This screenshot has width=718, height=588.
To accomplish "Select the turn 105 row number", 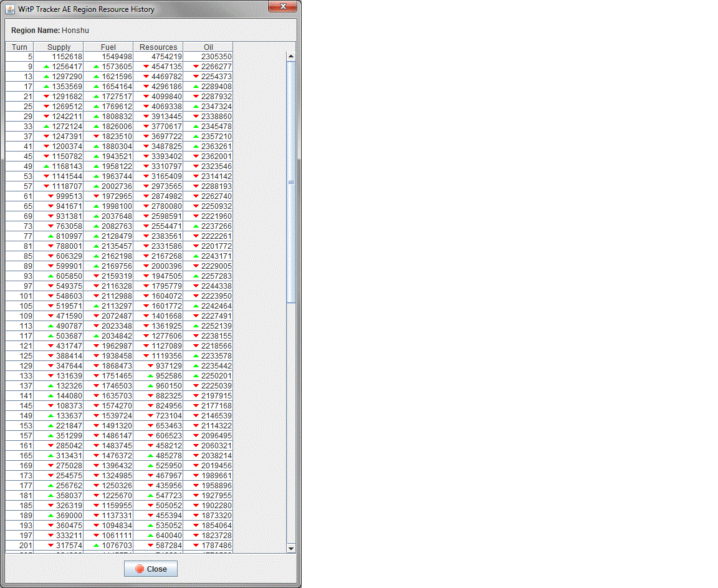I will click(x=19, y=306).
